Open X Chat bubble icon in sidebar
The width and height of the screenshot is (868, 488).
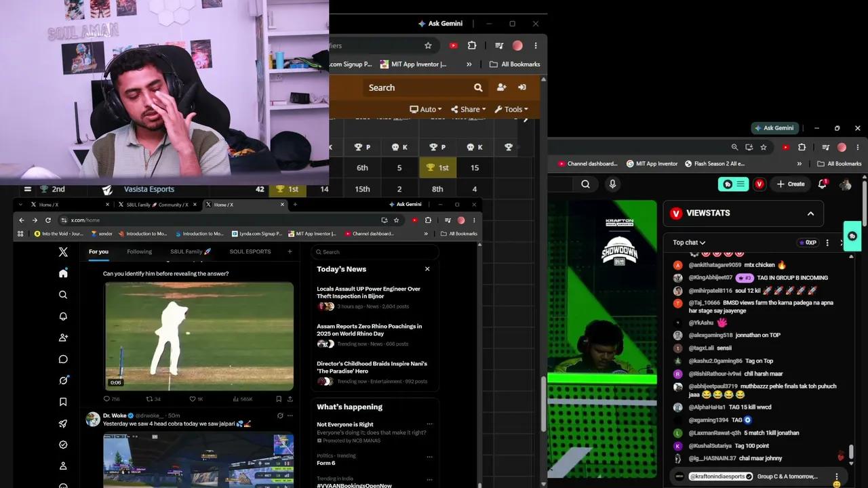63,359
